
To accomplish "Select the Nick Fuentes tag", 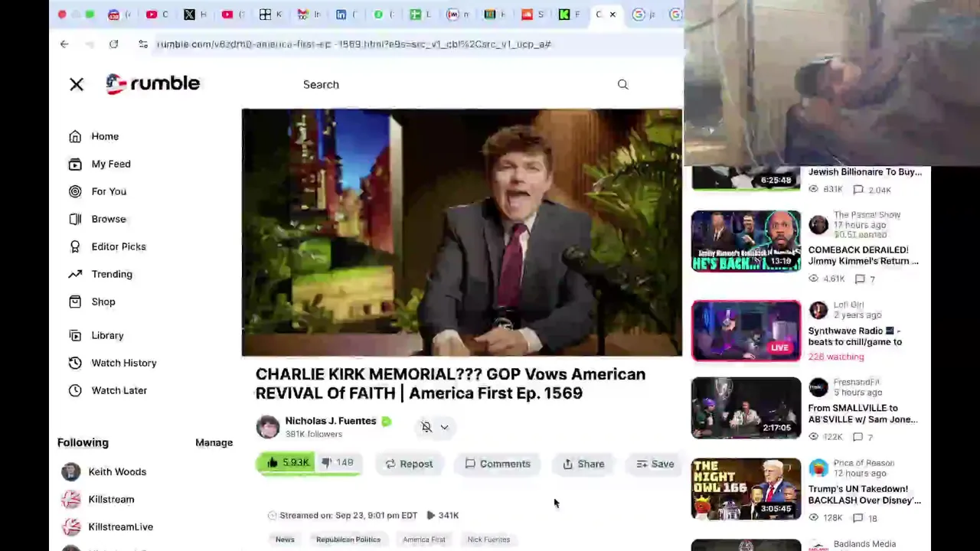I will (488, 540).
